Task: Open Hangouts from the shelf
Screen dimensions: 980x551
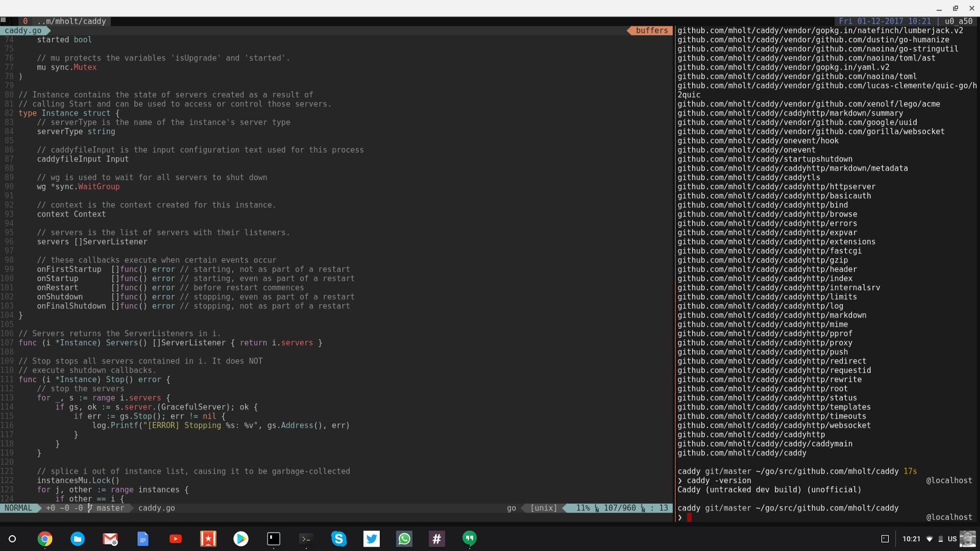Action: click(469, 539)
